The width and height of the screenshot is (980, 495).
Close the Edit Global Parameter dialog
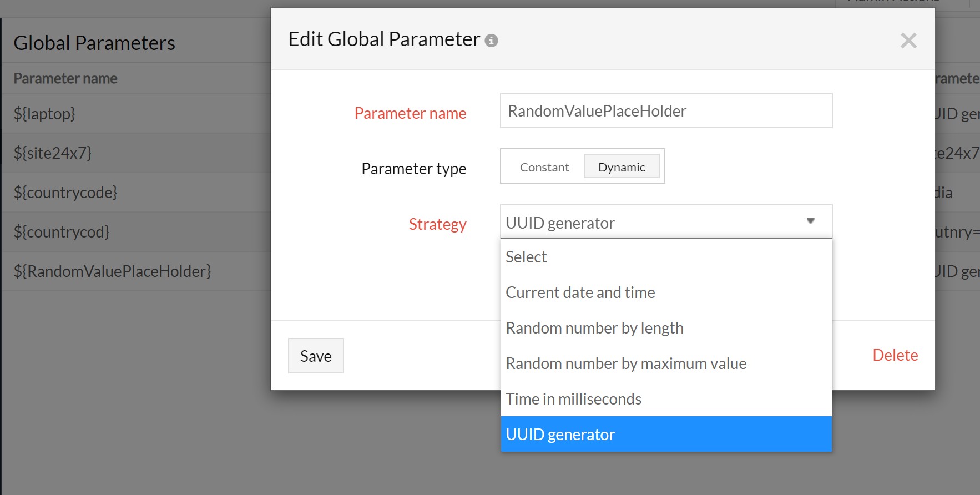(x=908, y=41)
